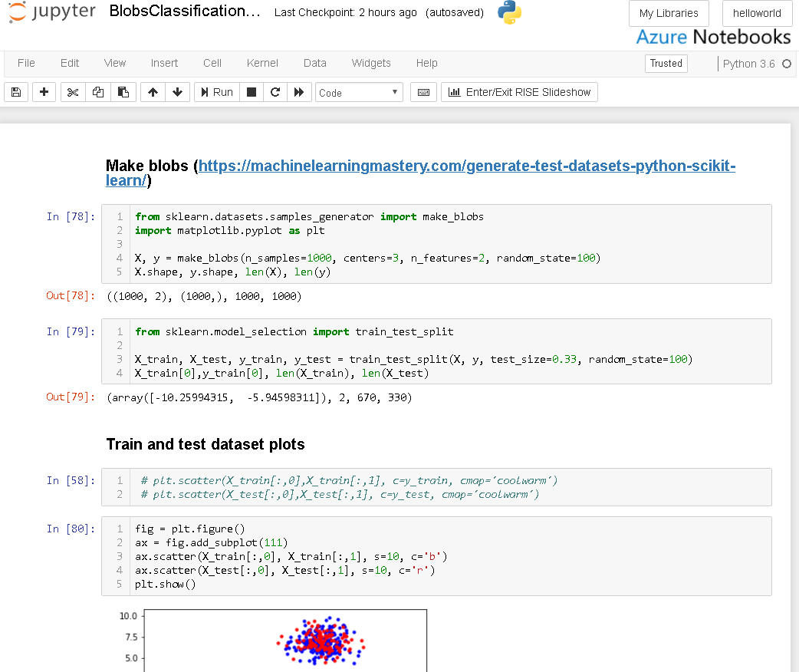Open the File menu
The height and width of the screenshot is (672, 799).
pos(26,63)
